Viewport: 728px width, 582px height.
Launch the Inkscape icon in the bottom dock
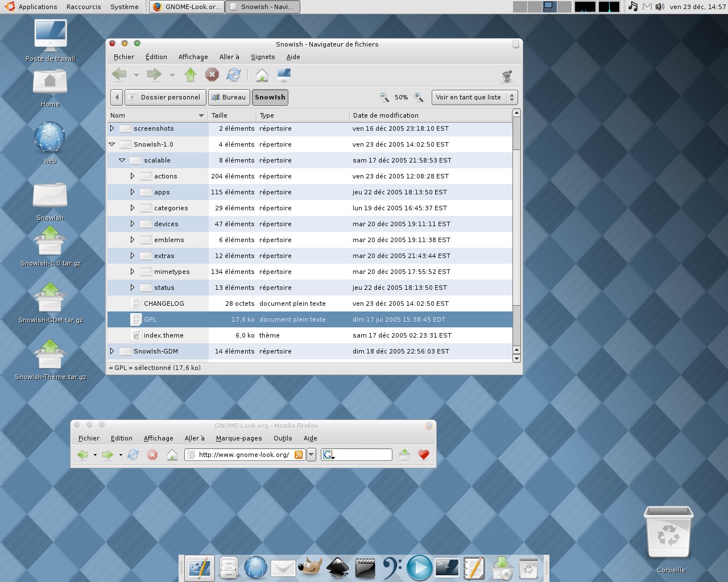point(337,568)
